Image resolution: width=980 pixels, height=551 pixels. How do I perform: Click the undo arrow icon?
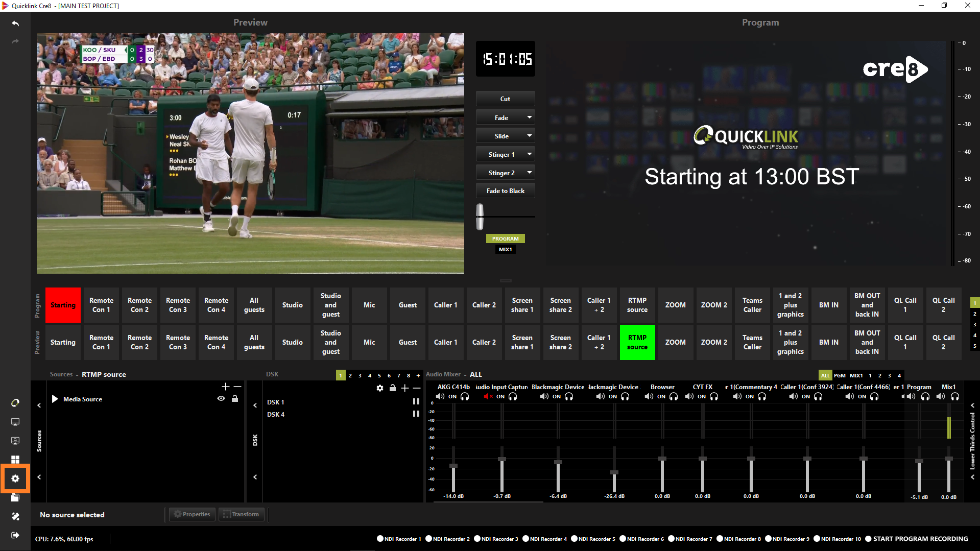pyautogui.click(x=15, y=23)
